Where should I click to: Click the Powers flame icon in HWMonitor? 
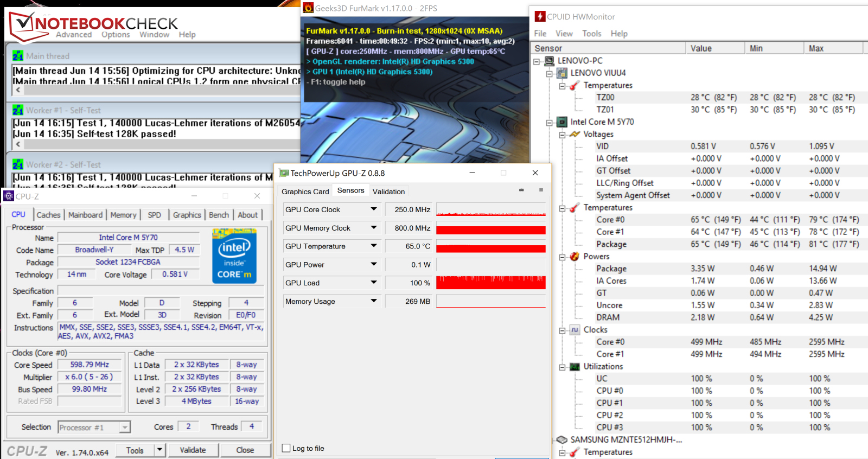point(575,257)
